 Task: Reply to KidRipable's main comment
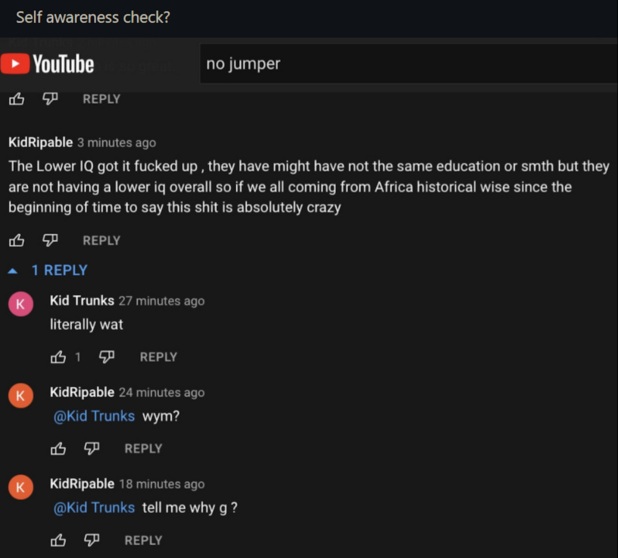pyautogui.click(x=101, y=240)
